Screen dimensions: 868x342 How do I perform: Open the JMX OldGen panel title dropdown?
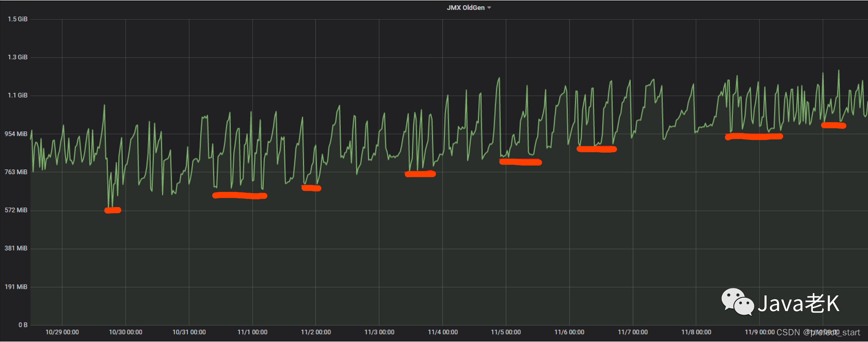point(469,8)
